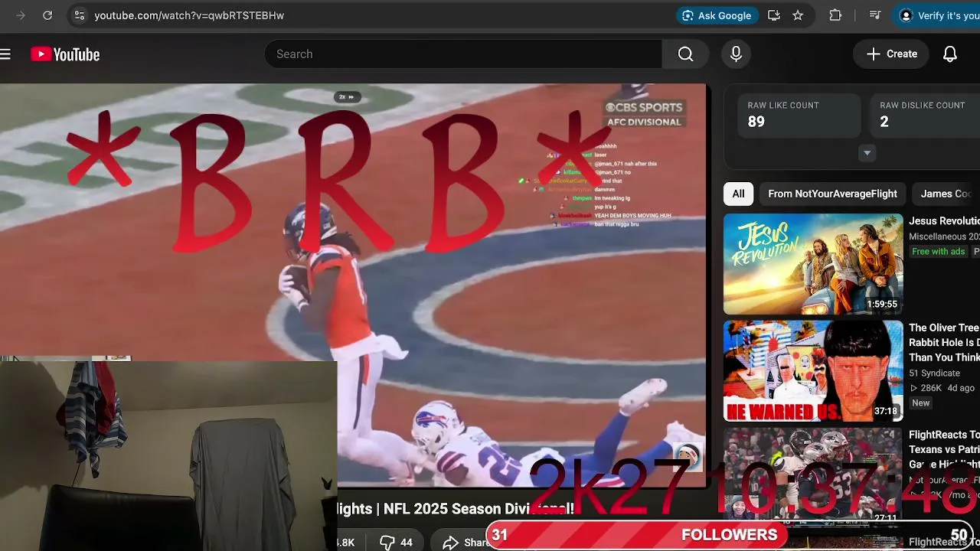Open the Chrome extensions puzzle icon

tap(835, 15)
